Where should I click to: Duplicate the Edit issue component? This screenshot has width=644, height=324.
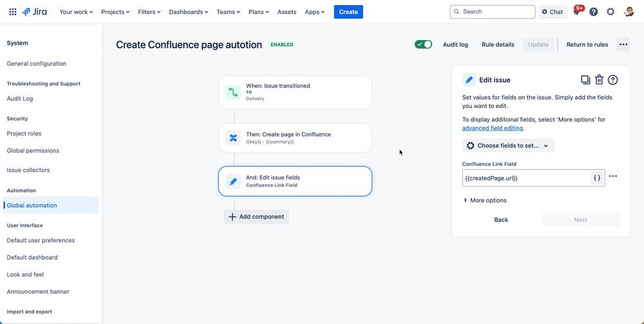585,80
